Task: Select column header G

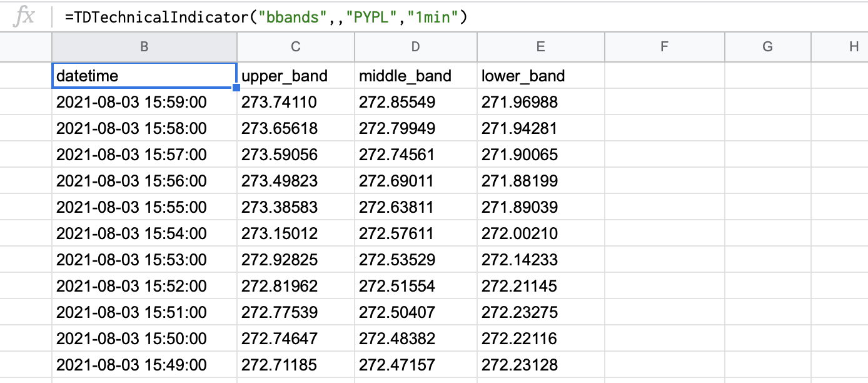Action: click(767, 46)
